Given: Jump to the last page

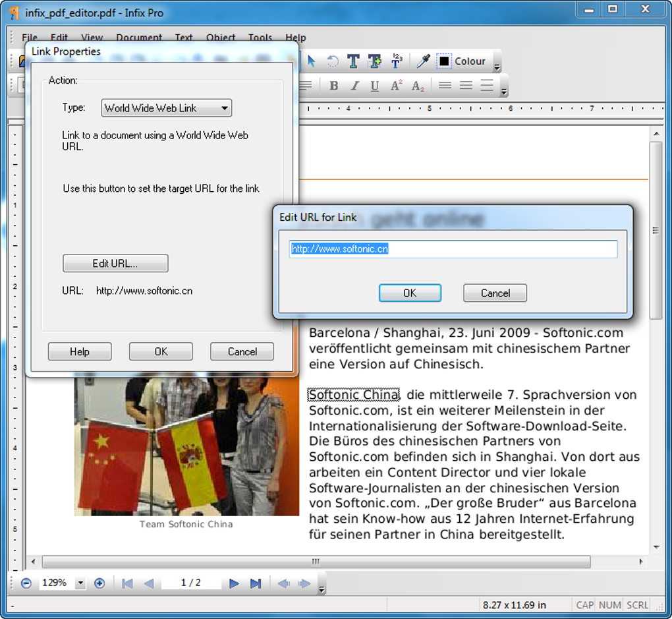Looking at the screenshot, I should click(256, 583).
